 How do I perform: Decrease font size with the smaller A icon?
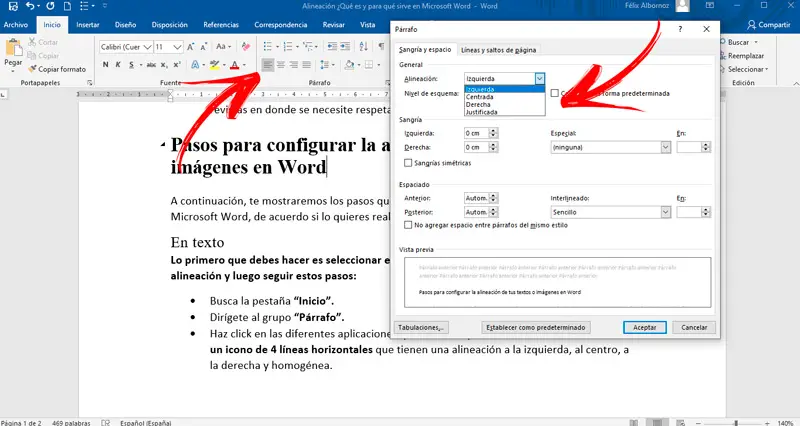click(203, 47)
